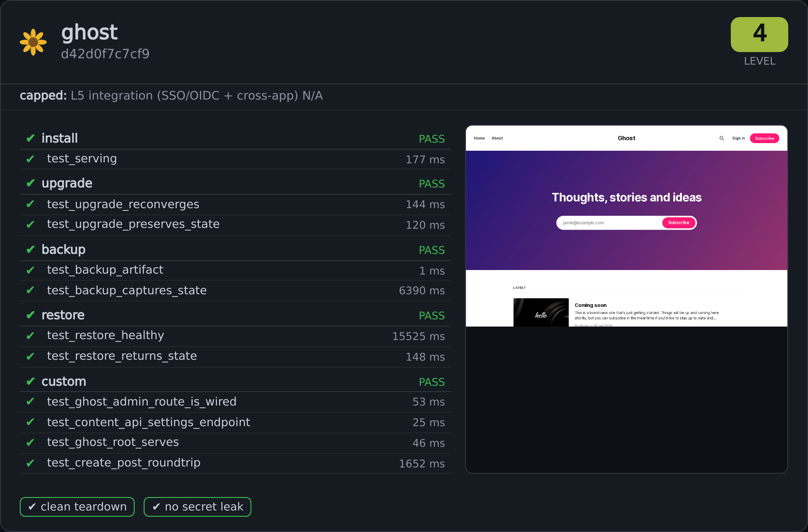This screenshot has width=808, height=532.
Task: Click the checkmark beside test_restore_healthy
Action: [x=31, y=336]
